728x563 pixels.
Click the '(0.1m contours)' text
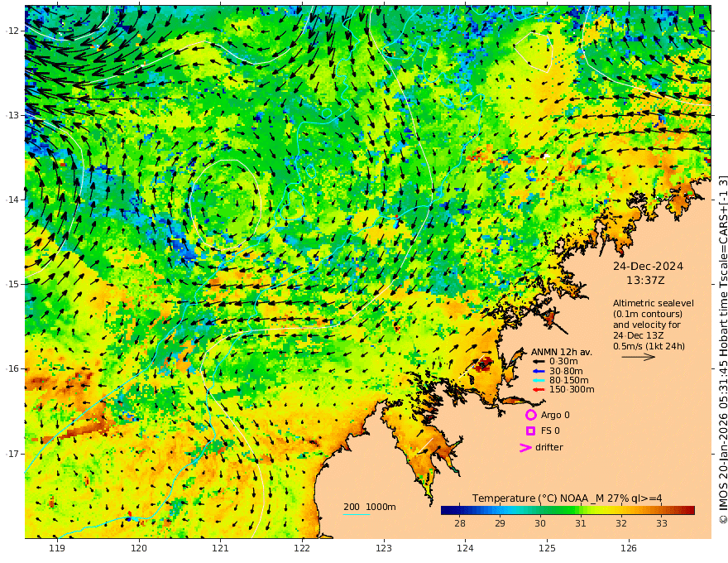647,314
